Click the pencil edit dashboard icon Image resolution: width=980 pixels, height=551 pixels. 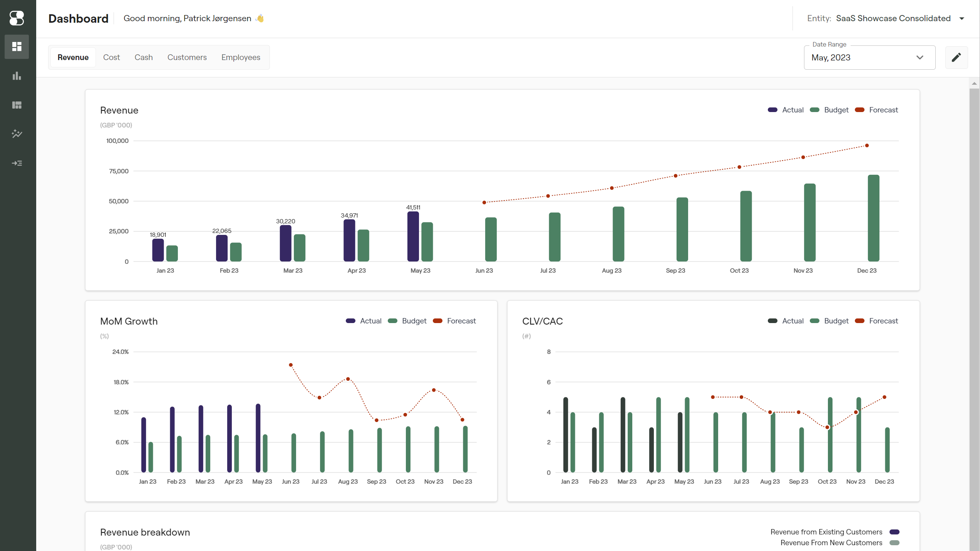[x=956, y=57]
